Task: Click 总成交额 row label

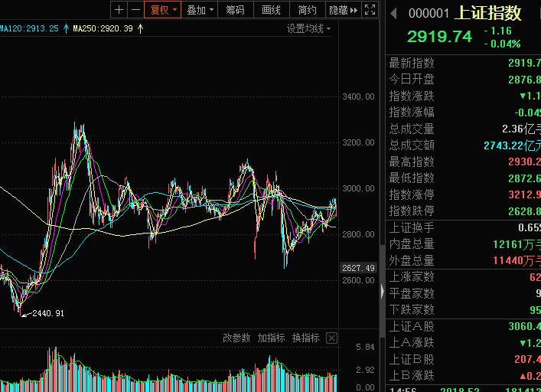Action: 412,145
